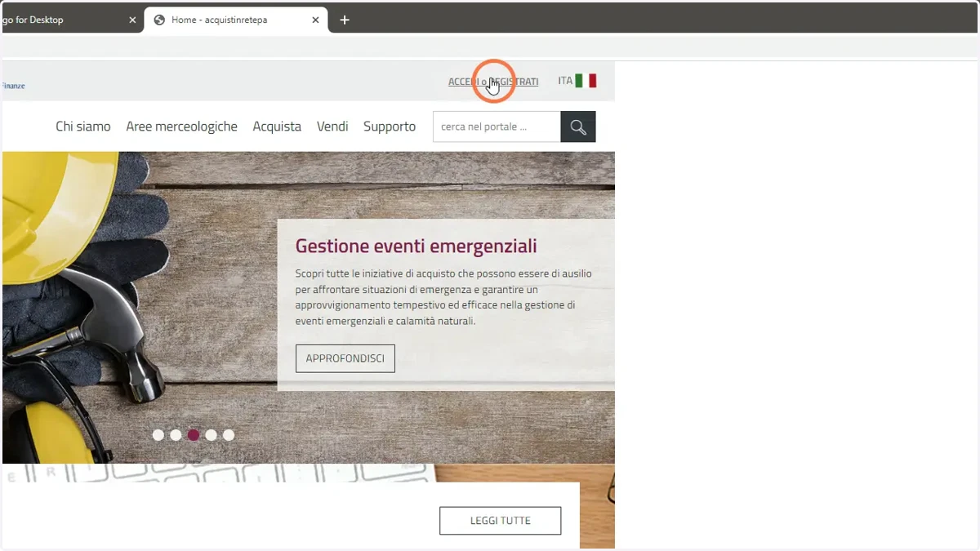The height and width of the screenshot is (551, 980).
Task: Switch to 'go for Desktop' tab
Action: [x=71, y=20]
